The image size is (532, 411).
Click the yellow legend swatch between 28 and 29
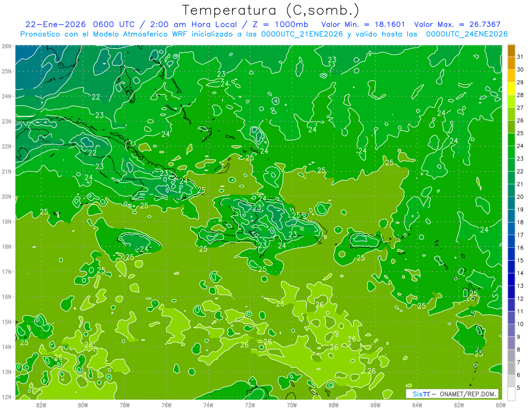coord(511,89)
